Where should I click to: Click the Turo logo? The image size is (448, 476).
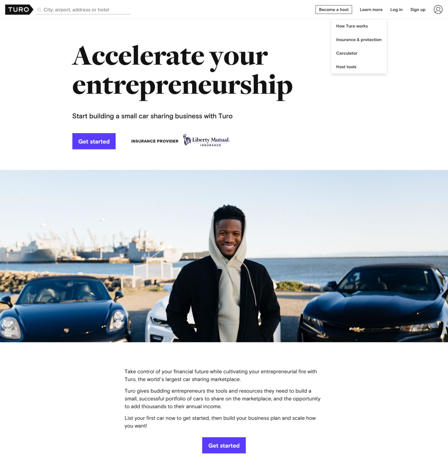pyautogui.click(x=19, y=10)
